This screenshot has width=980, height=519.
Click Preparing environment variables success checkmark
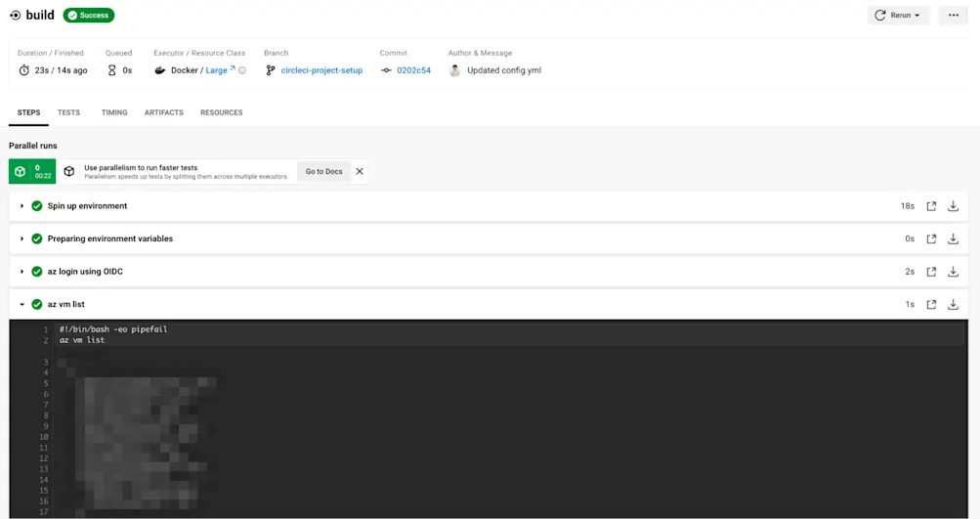click(x=37, y=238)
